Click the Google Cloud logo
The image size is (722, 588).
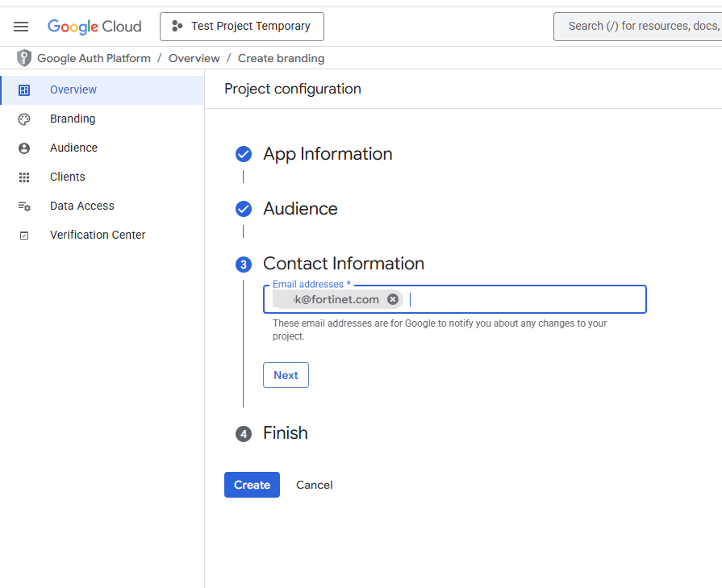click(94, 26)
